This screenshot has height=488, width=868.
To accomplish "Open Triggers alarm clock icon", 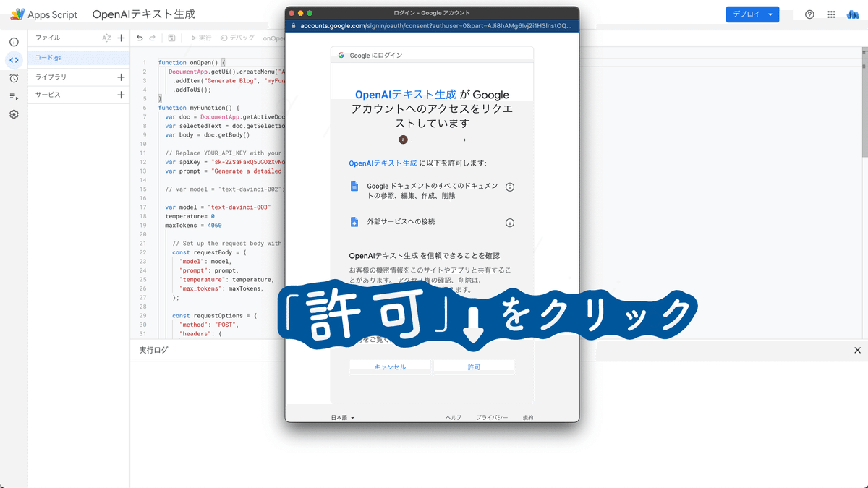I will pos(14,78).
